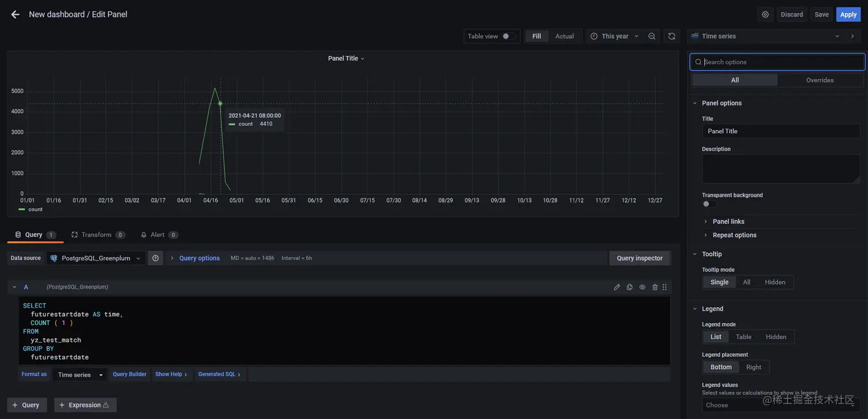Delete query A with trash icon

point(655,287)
